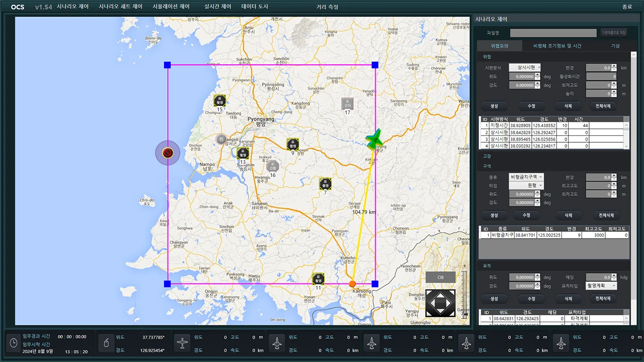The width and height of the screenshot is (644, 362).
Task: Select map target marker numbered 7
Action: tap(326, 184)
